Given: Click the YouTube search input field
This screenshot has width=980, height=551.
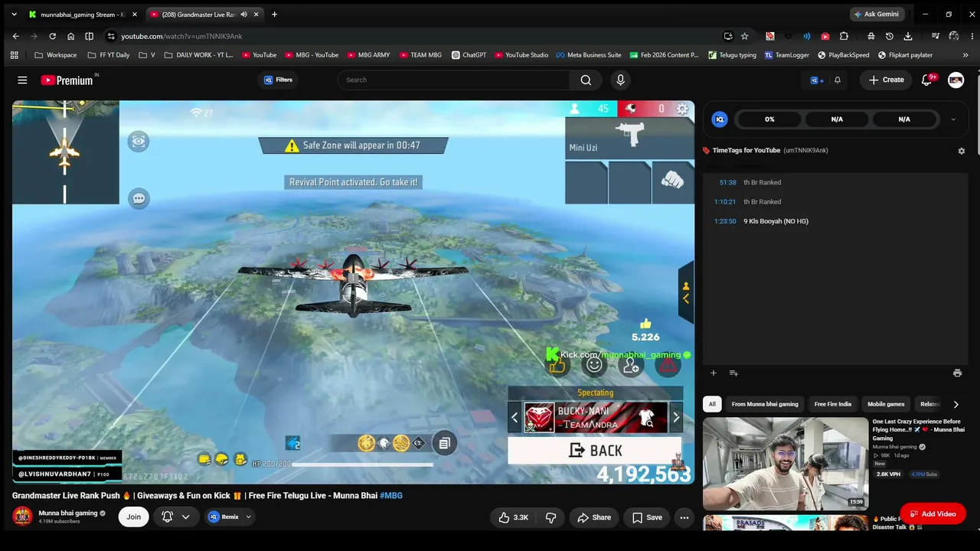Looking at the screenshot, I should (454, 80).
